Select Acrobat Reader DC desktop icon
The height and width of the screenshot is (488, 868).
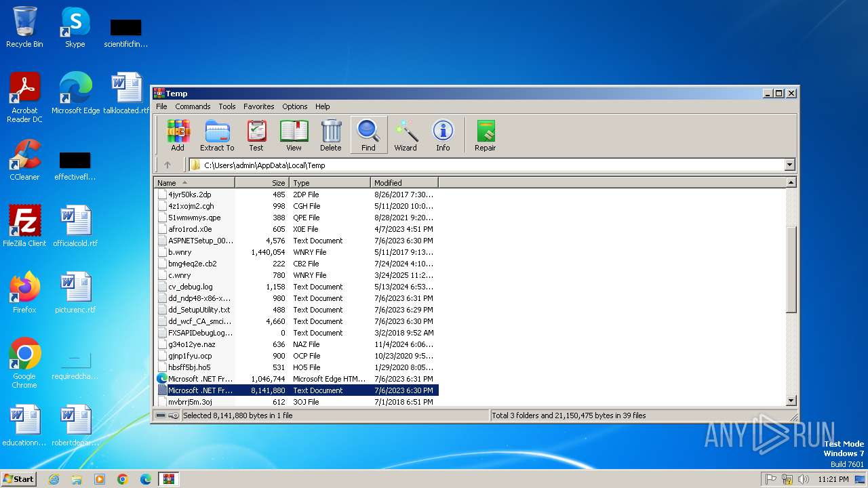24,98
